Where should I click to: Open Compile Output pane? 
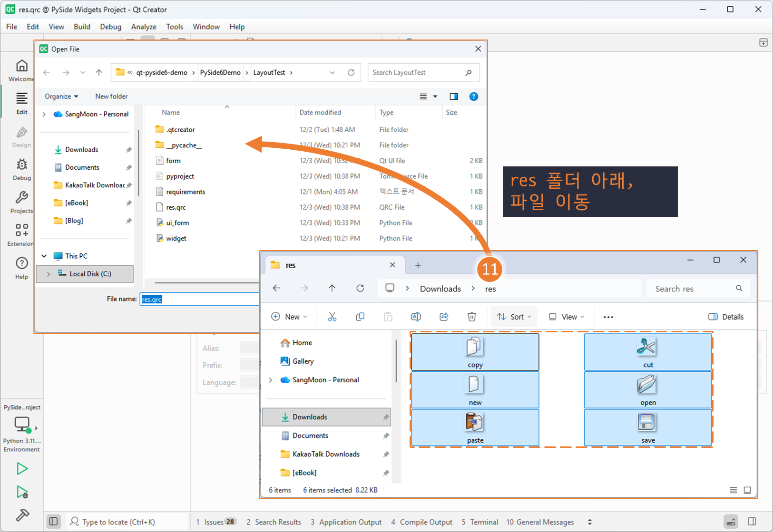pos(422,522)
